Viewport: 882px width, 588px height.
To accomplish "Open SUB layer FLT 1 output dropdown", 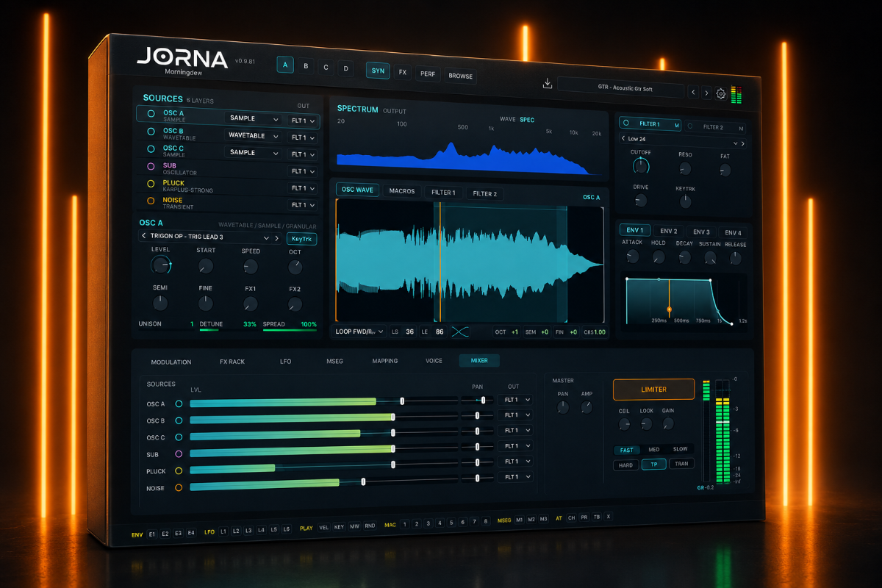I will (303, 171).
